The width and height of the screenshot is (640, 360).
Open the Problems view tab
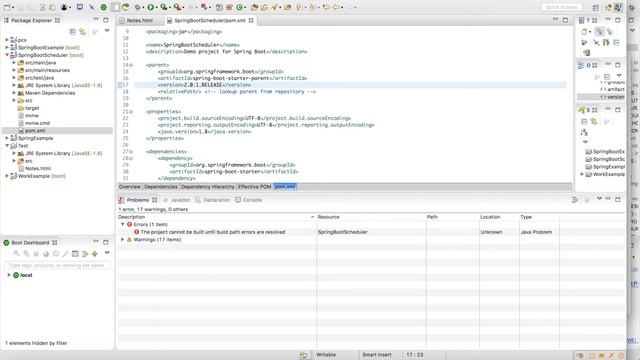(138, 200)
